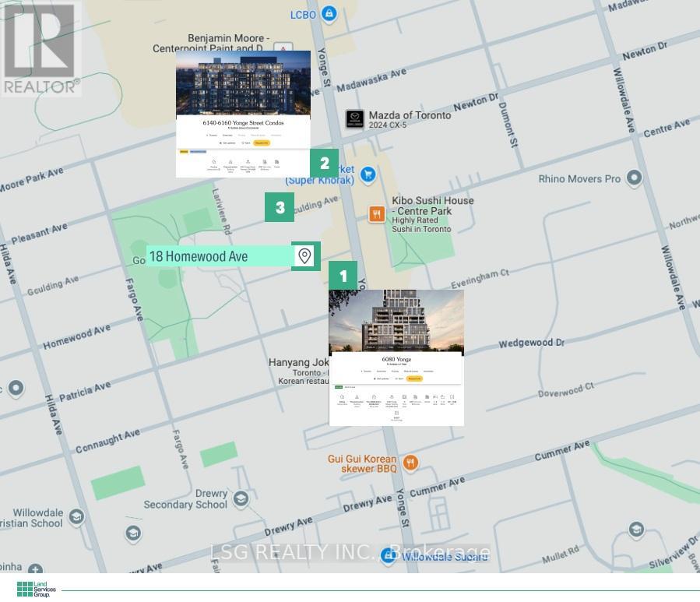Screen dimensions: 700x602
Task: Click the "Dumont St" street label
Action: pyautogui.click(x=508, y=125)
